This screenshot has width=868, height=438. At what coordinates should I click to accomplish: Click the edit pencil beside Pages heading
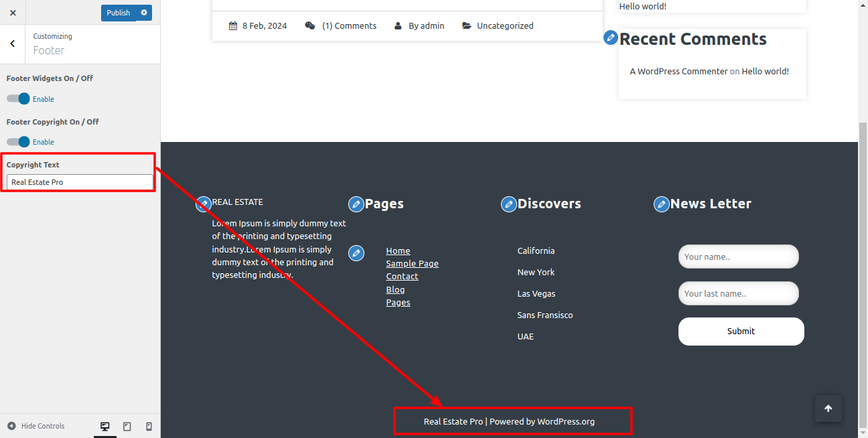tap(356, 204)
